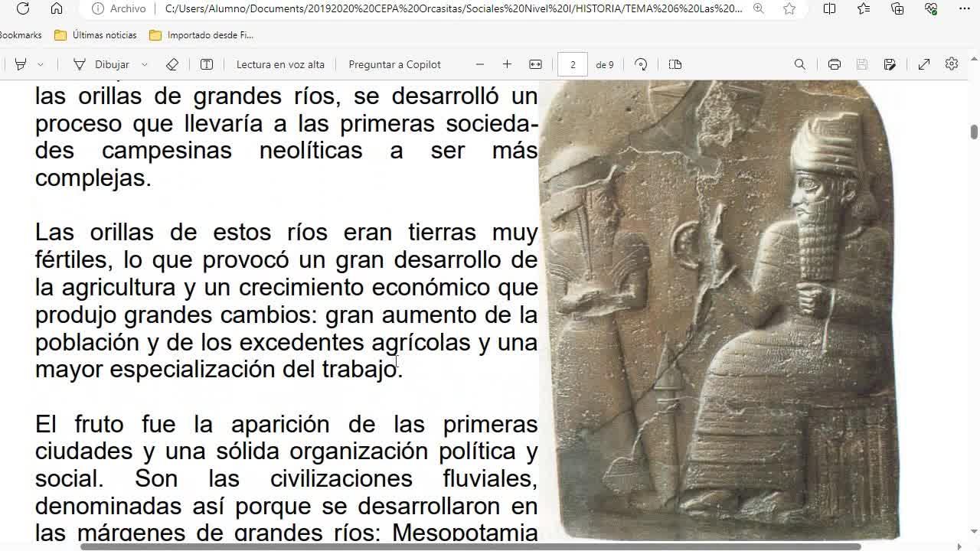Reload the page with the refresh icon
Image resolution: width=980 pixels, height=551 pixels.
pos(23,8)
